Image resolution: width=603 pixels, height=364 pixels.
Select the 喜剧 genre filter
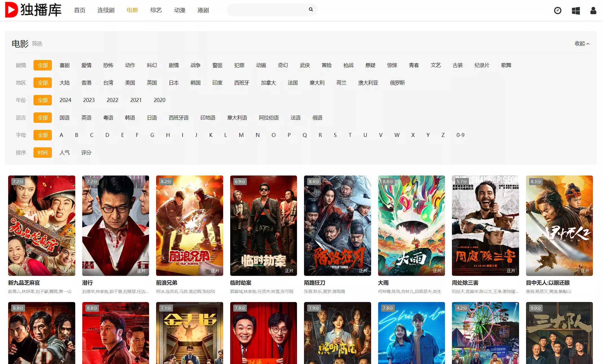(x=65, y=65)
